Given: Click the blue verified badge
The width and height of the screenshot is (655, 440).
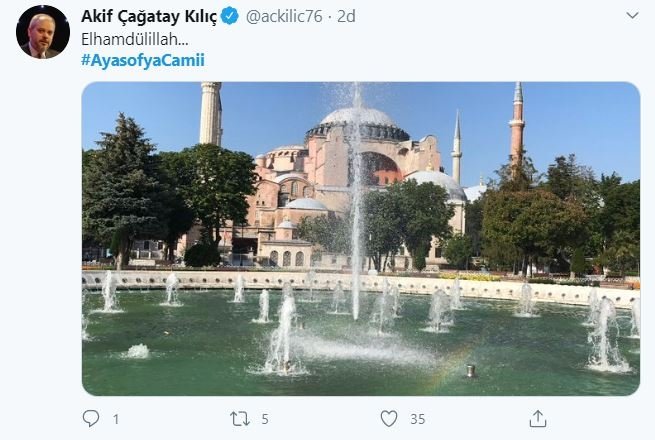Looking at the screenshot, I should click(x=229, y=16).
